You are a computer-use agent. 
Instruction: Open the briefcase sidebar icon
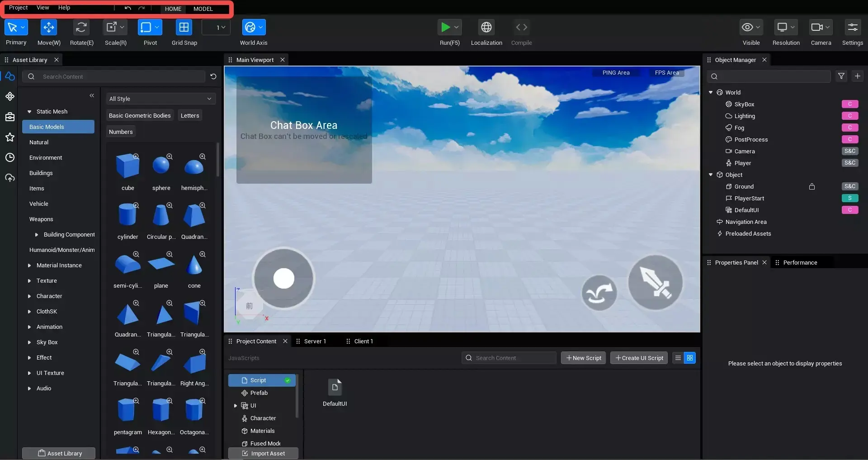tap(10, 117)
